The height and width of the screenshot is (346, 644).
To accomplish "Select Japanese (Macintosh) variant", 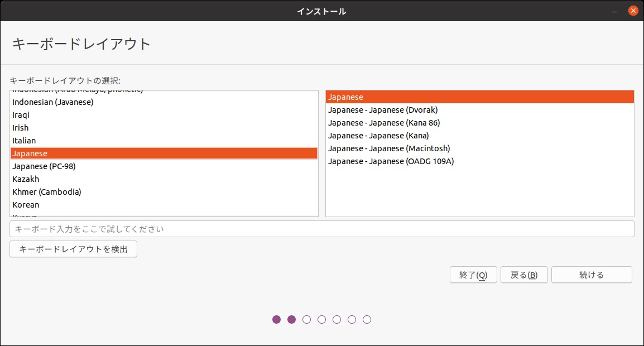I will click(x=480, y=148).
